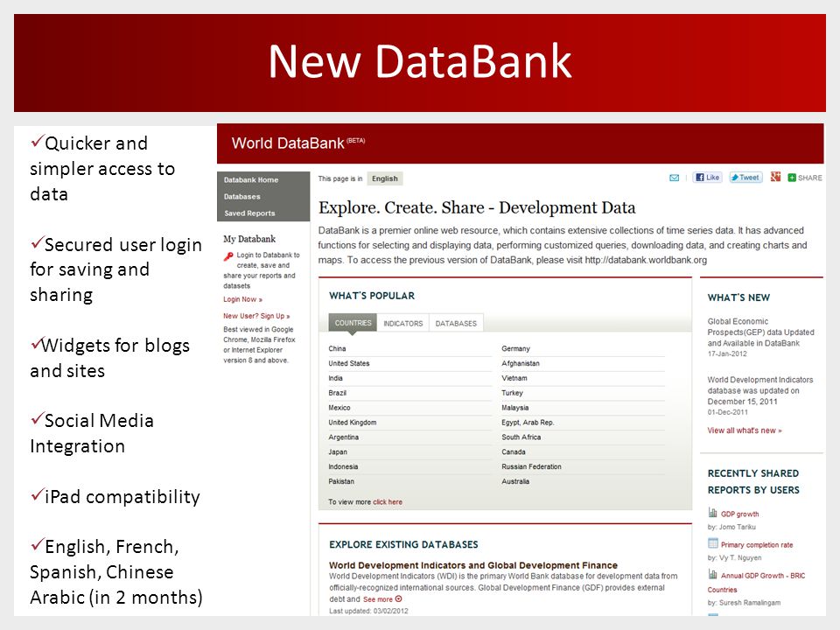Click New User? Sign Up link
This screenshot has height=630, width=840.
click(256, 316)
